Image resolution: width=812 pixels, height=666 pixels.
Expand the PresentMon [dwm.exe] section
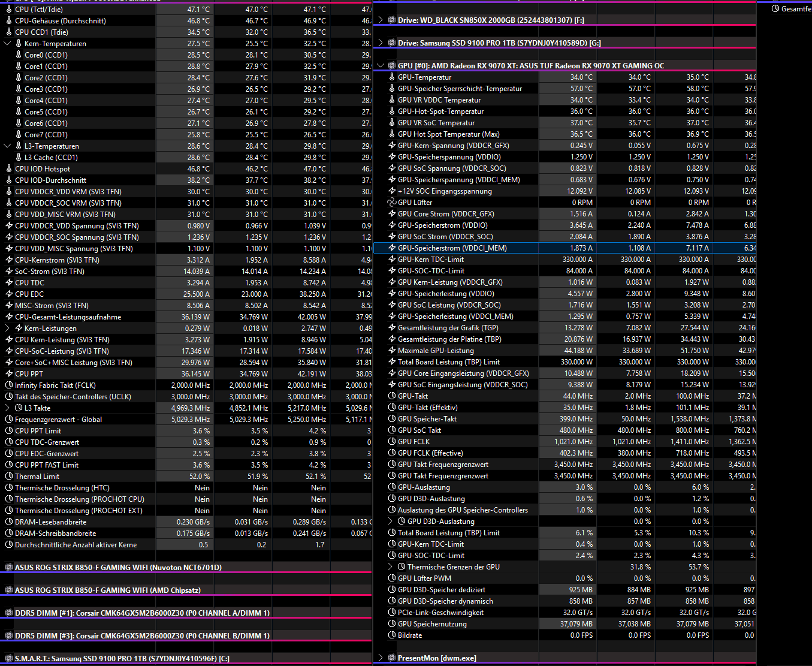click(x=381, y=658)
